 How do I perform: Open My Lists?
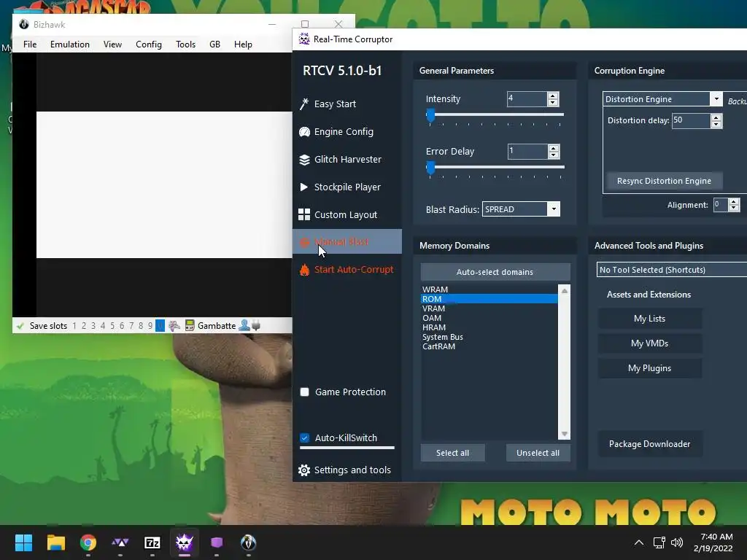[x=649, y=319]
